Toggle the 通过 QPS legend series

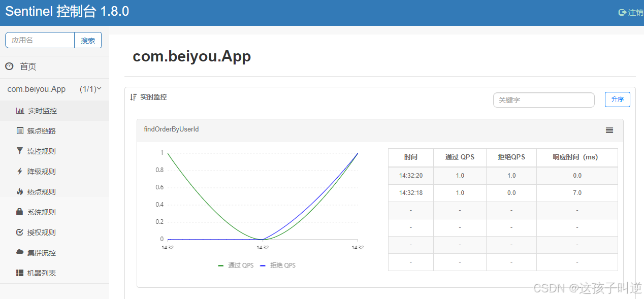[x=236, y=265]
